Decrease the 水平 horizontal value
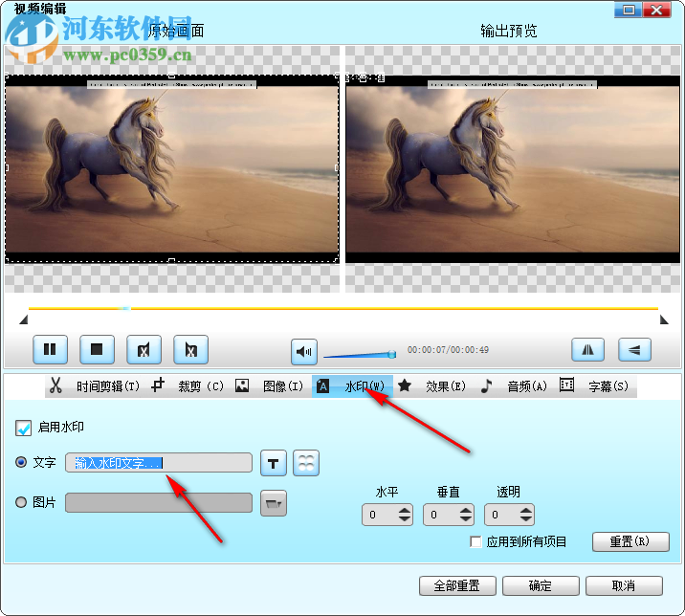The image size is (685, 616). coord(405,519)
